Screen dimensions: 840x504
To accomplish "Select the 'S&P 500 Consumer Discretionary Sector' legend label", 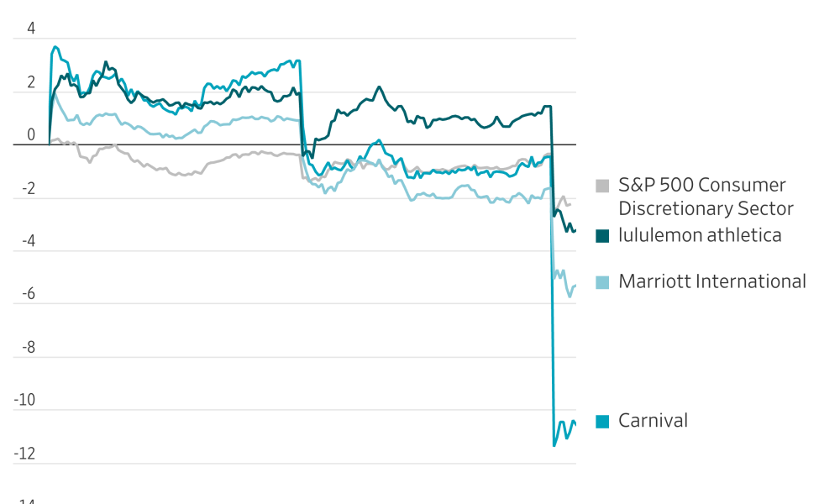I will tap(706, 197).
